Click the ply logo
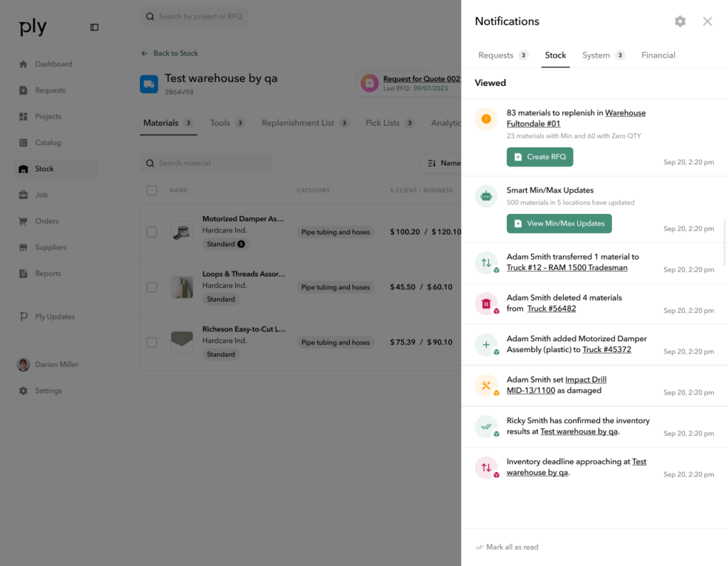728x566 pixels. coord(33,27)
